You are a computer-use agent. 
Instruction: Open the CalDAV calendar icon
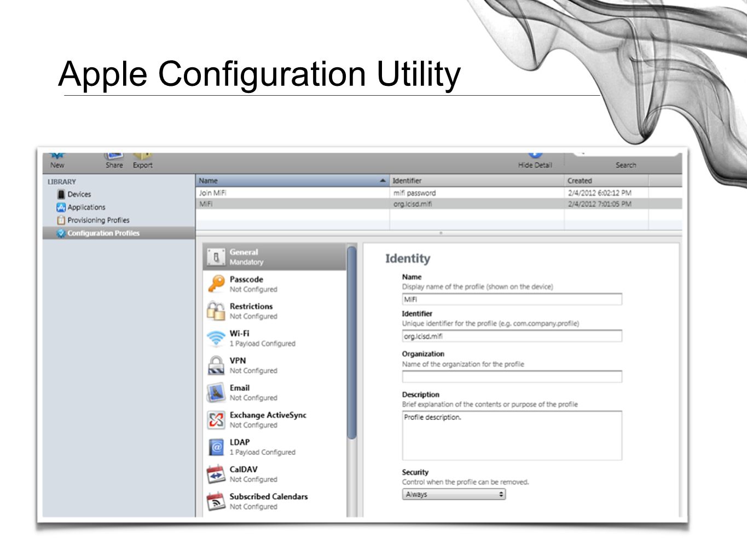216,474
